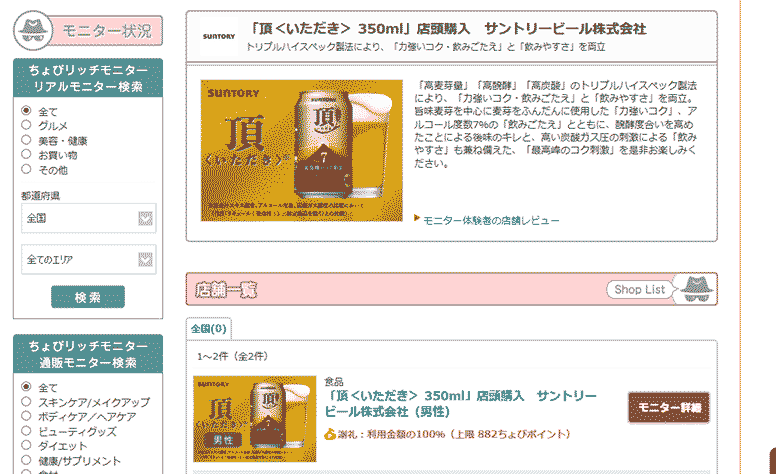Click the 頂 350ml 店頭購入 page title

click(448, 29)
